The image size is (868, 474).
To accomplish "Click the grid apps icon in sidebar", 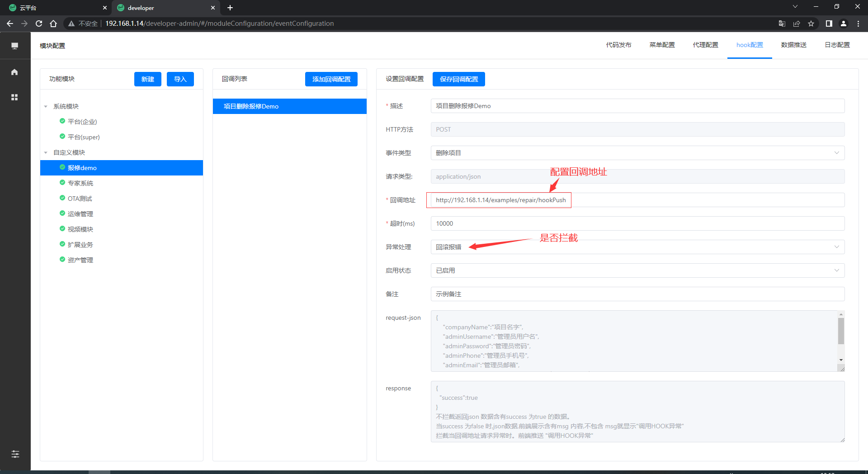I will 14,97.
